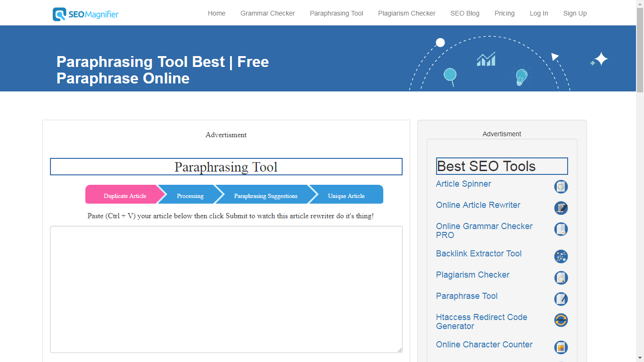Click the Paraphrase Tool sidebar icon
Screen dimensions: 644x362
click(x=561, y=299)
